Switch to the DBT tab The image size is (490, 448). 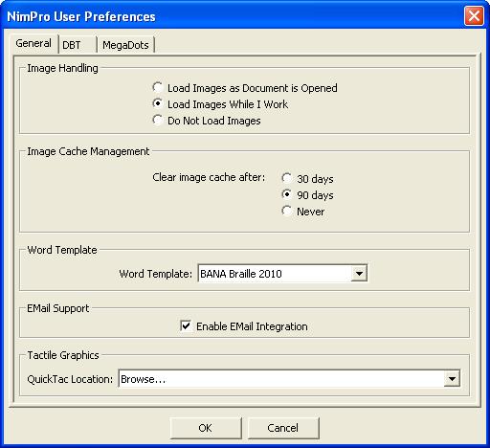(x=78, y=45)
